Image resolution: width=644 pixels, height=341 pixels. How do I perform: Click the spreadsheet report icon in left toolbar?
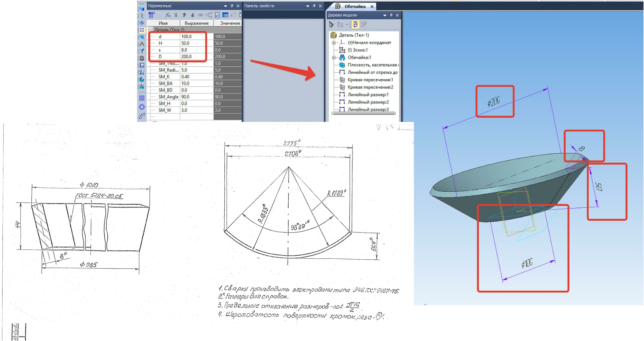[x=142, y=58]
